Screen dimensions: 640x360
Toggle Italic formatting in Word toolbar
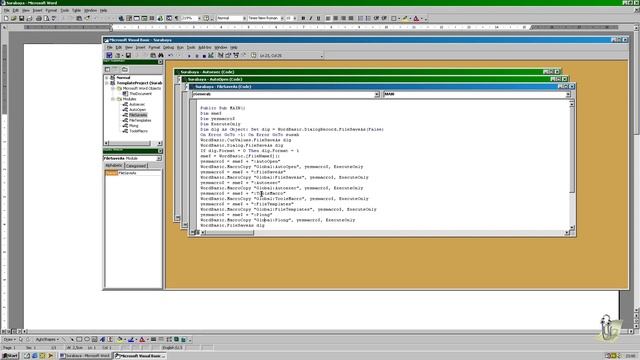pyautogui.click(x=311, y=18)
